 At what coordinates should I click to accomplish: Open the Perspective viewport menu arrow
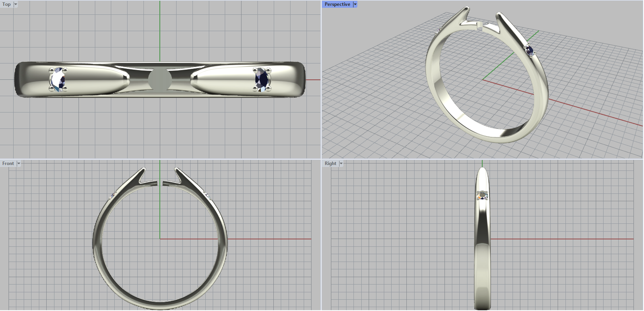tap(355, 4)
